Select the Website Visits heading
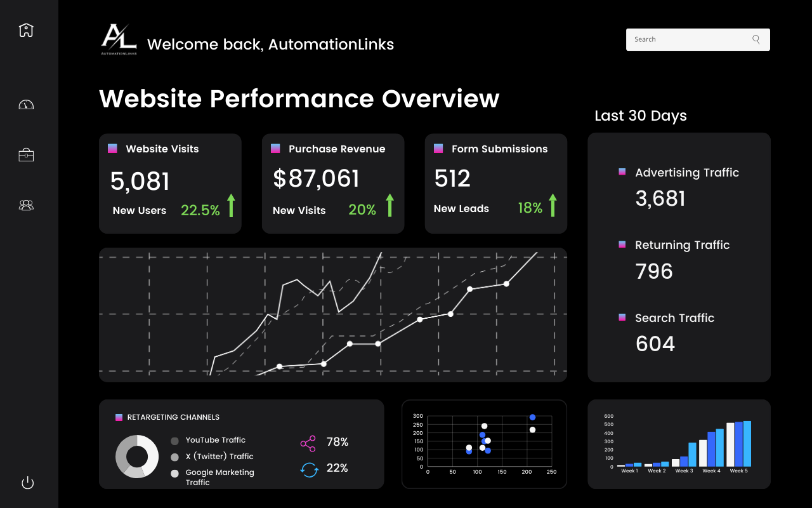Viewport: 812px width, 508px height. pos(162,149)
